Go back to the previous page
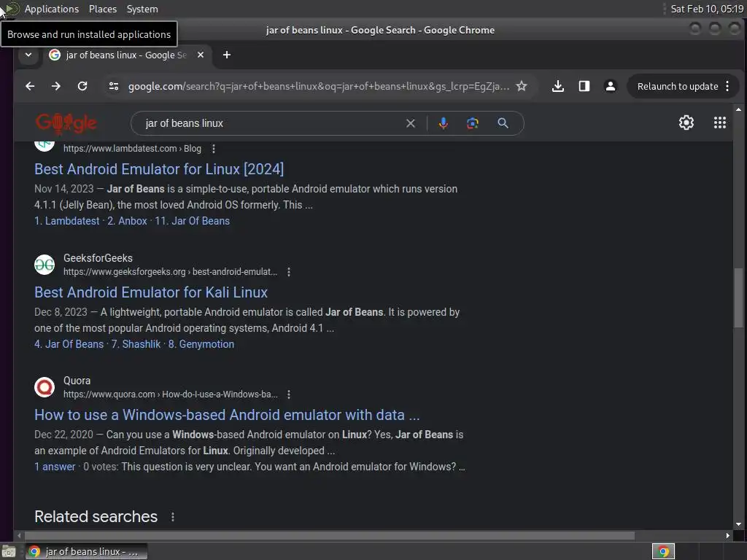Viewport: 747px width, 560px height. pyautogui.click(x=30, y=86)
